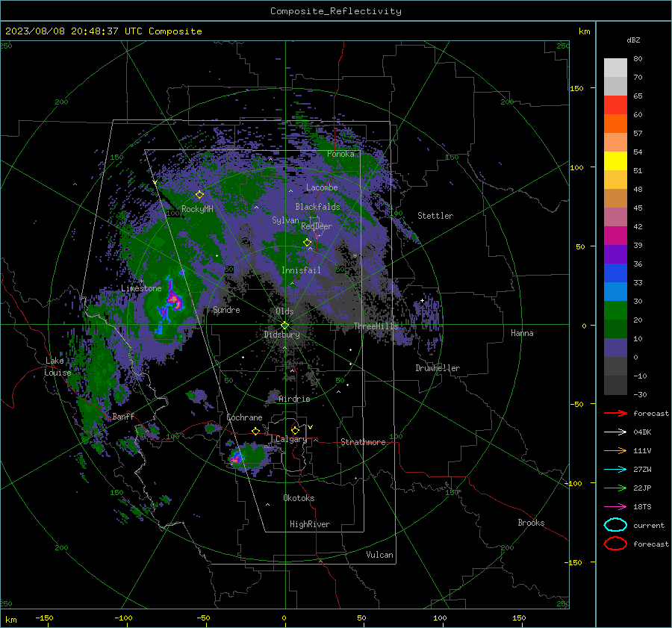Viewport: 672px width, 628px height.
Task: Click the cyan current ellipse icon
Action: [615, 525]
